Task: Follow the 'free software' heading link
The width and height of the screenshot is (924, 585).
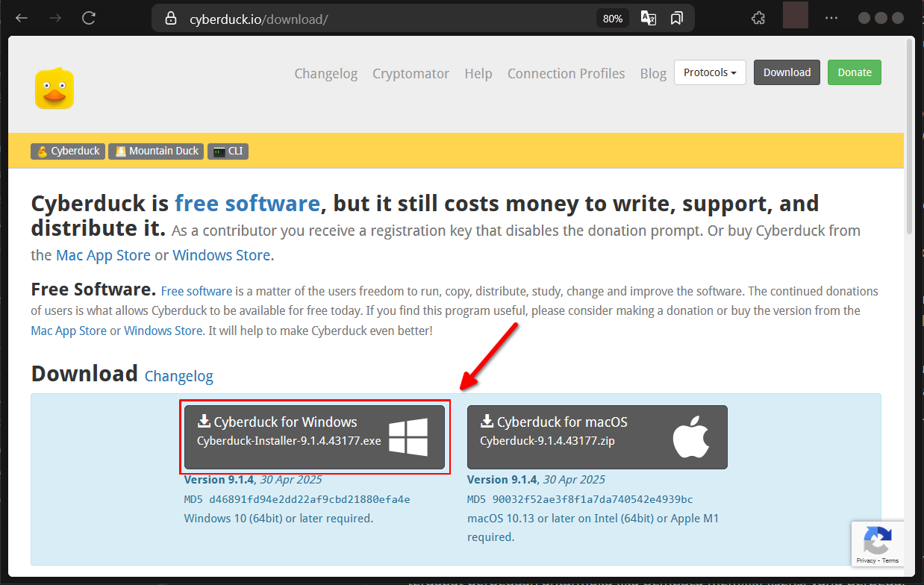Action: pyautogui.click(x=247, y=203)
